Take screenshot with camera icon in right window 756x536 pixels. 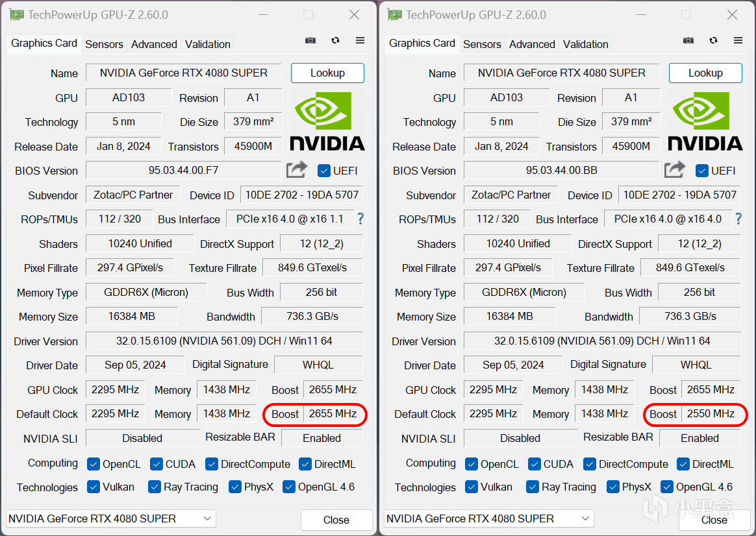tap(688, 40)
